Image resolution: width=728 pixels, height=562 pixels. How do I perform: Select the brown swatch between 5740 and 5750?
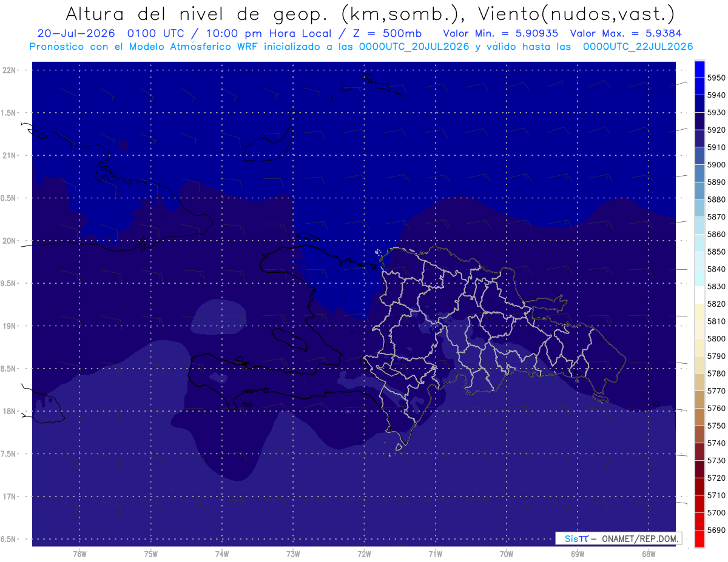click(x=699, y=434)
